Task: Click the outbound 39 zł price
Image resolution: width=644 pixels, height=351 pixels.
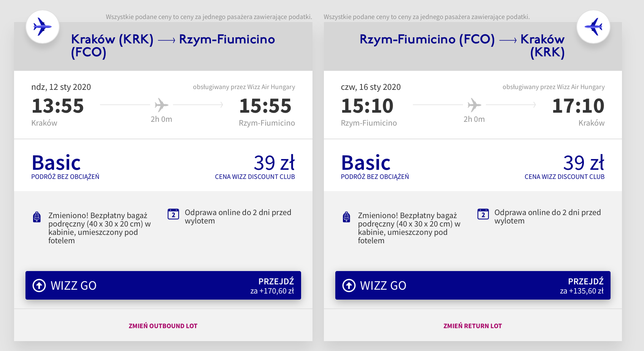Action: [x=274, y=163]
